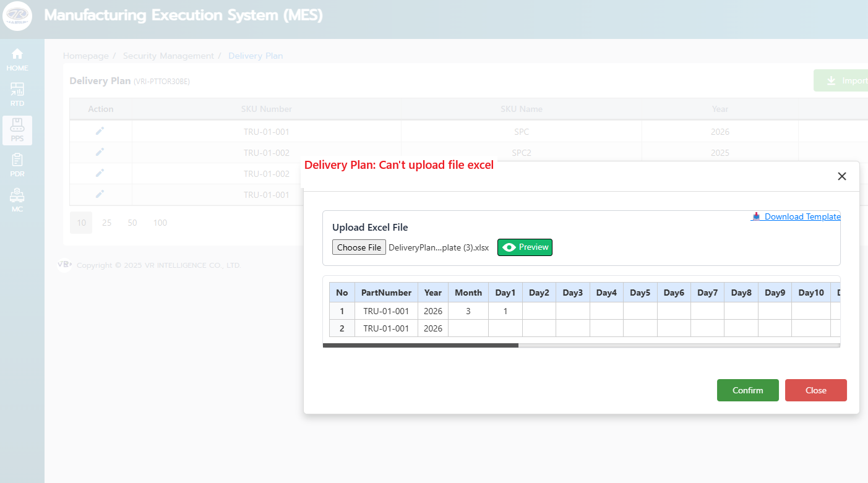The image size is (868, 483).
Task: Click the preview table horizontal scrollbar
Action: 421,346
